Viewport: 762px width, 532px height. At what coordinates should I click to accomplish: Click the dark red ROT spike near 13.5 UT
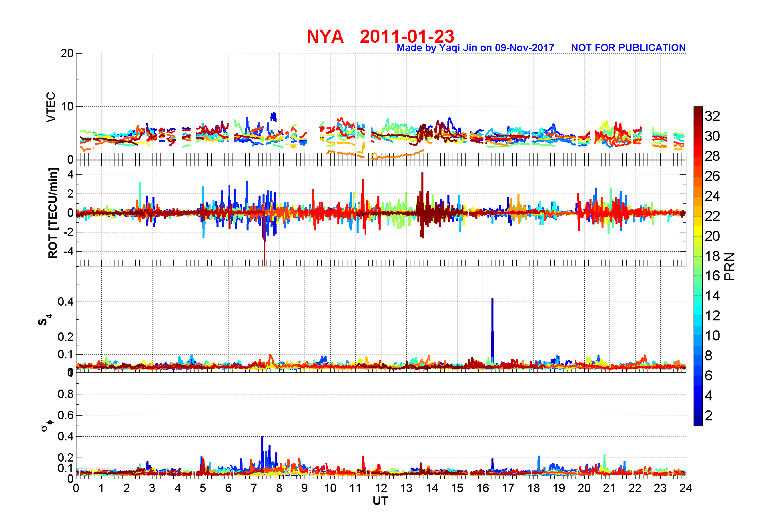coord(422,205)
